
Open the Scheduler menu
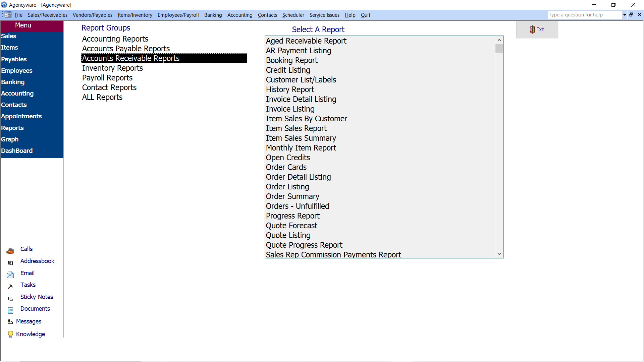(293, 15)
